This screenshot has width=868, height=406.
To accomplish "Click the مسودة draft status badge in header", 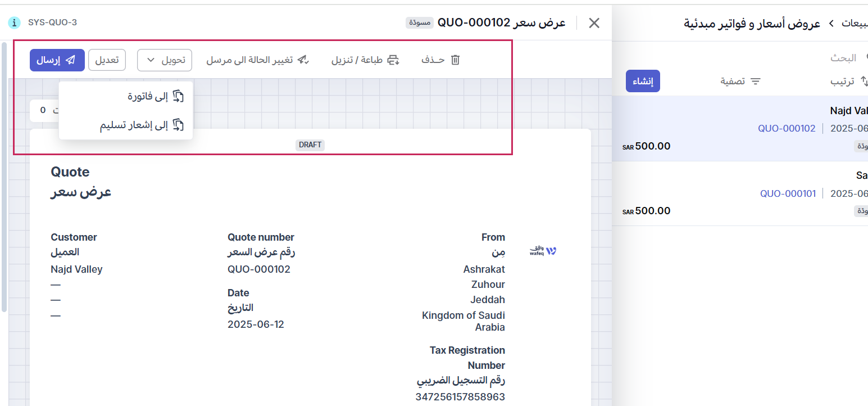I will [420, 23].
